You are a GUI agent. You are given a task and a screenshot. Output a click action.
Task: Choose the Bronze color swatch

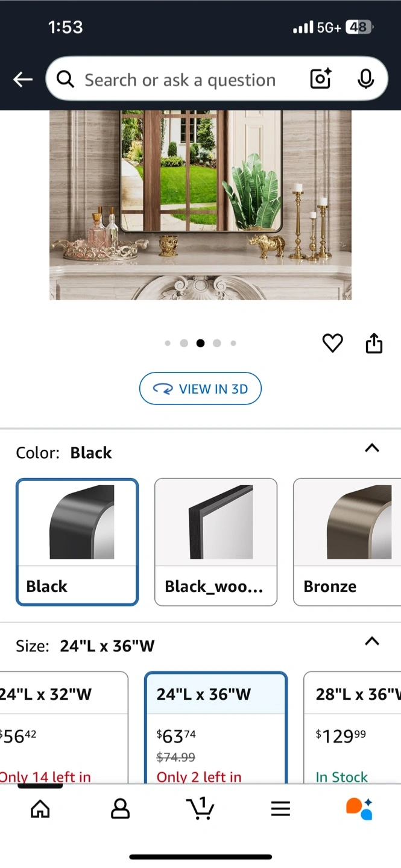coord(347,542)
